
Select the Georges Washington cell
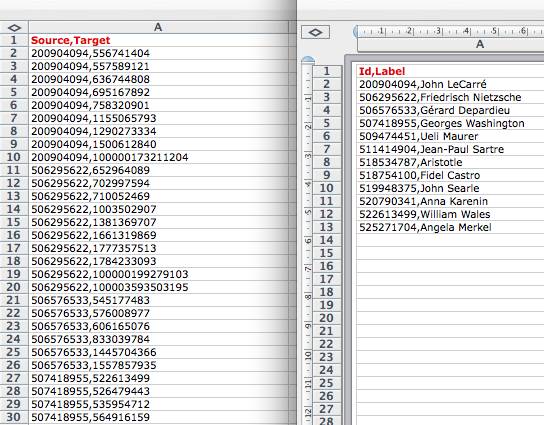point(450,123)
